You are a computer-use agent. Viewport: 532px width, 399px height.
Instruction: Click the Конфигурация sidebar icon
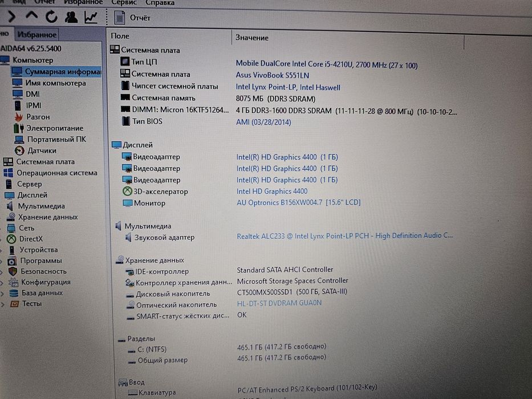(x=13, y=282)
